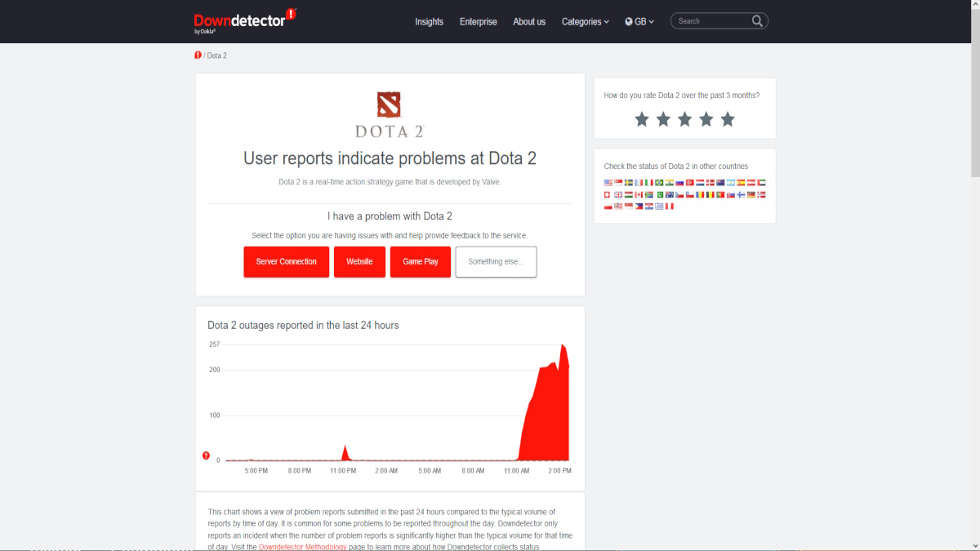Open the Downdetector Methodology link
The image size is (980, 551).
click(302, 547)
